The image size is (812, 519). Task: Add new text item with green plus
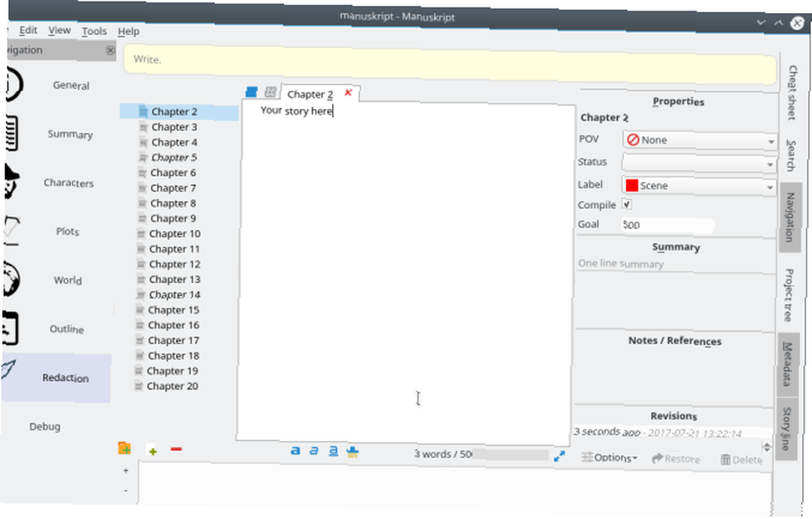point(153,451)
